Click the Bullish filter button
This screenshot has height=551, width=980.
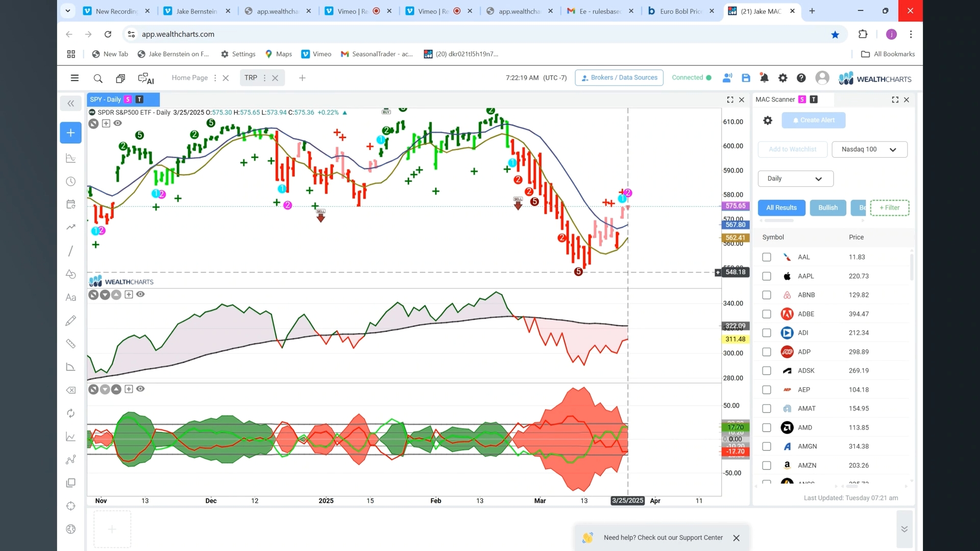point(828,208)
